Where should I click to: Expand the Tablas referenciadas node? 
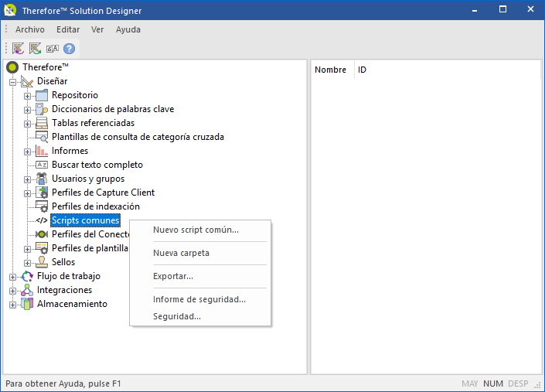tap(27, 124)
